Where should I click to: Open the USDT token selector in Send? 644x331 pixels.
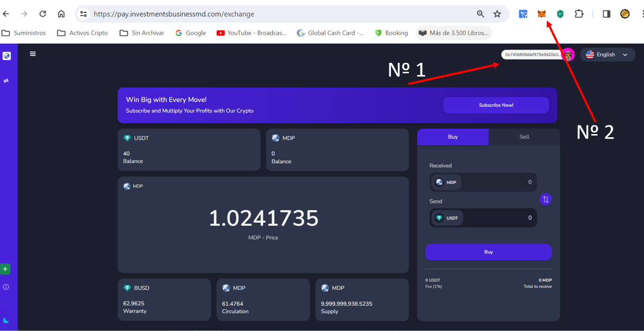click(x=447, y=218)
